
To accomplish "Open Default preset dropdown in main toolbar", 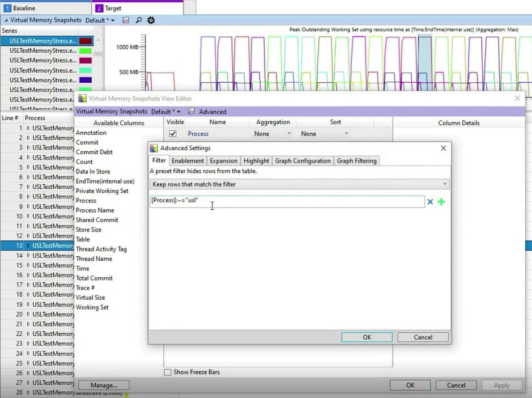I will (100, 20).
